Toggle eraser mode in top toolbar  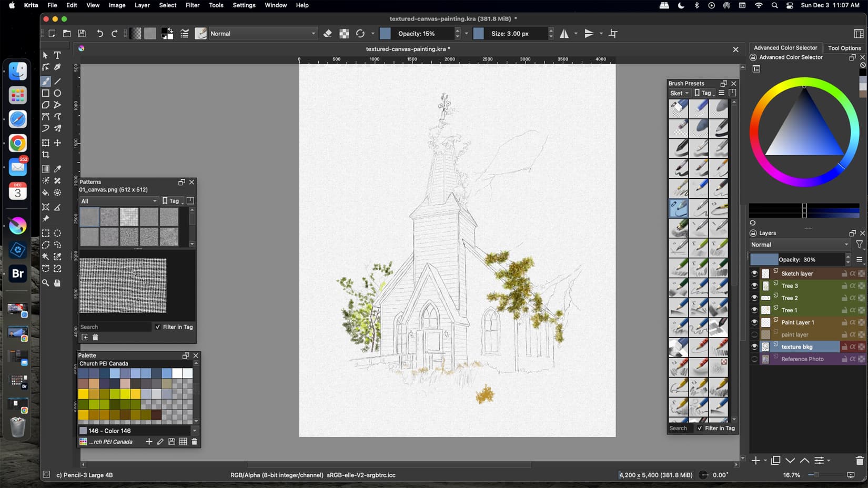[328, 34]
